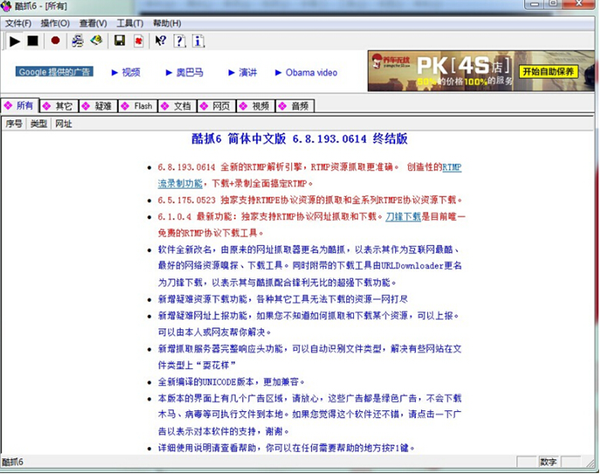Open the 查看(V) menu

tap(93, 24)
